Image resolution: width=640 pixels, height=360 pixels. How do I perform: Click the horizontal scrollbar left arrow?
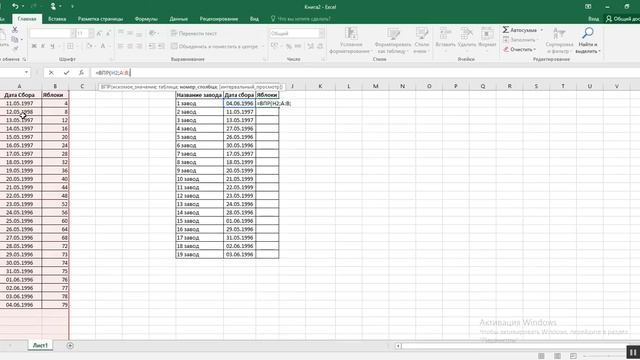click(398, 346)
